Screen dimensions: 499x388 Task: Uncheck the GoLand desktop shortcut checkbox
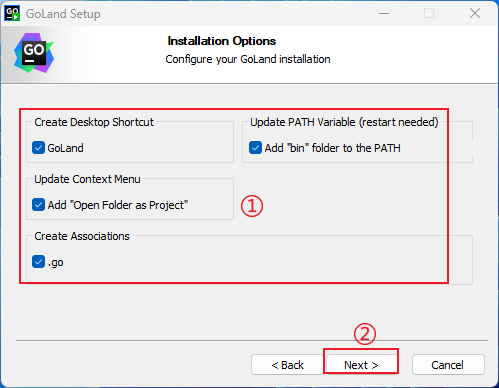39,148
